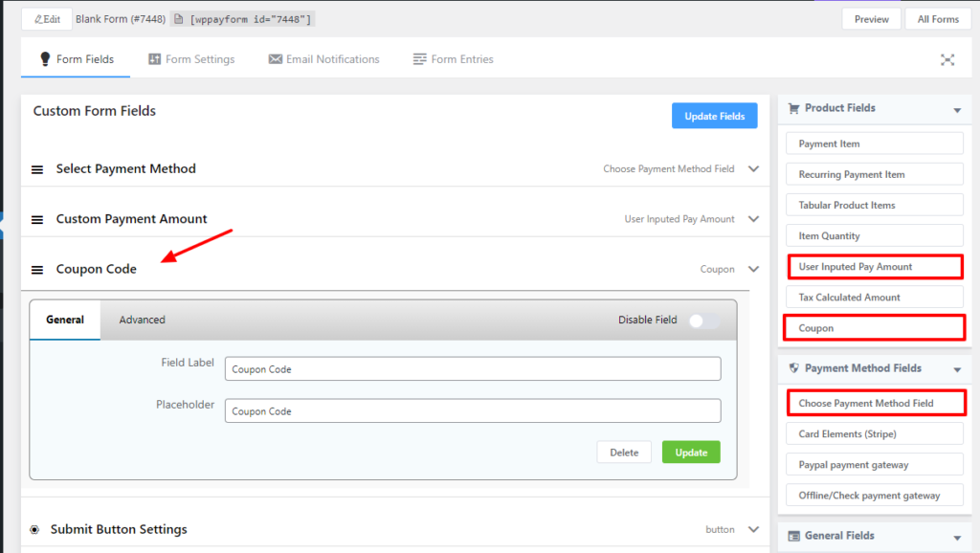Image resolution: width=980 pixels, height=553 pixels.
Task: Collapse the Product Fields panel arrow
Action: pos(956,110)
